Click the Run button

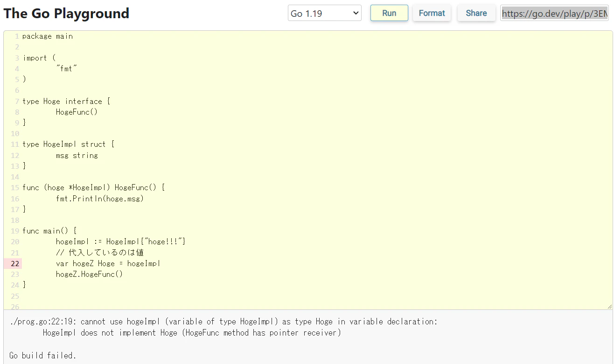point(389,13)
